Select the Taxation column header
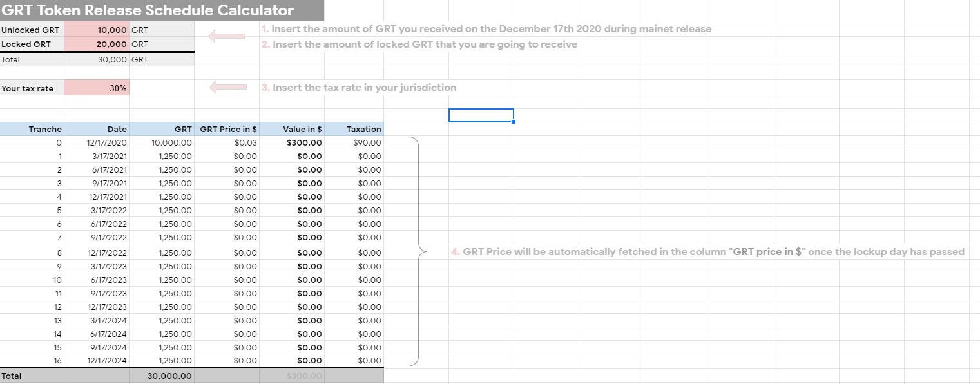The width and height of the screenshot is (980, 384). coord(354,129)
